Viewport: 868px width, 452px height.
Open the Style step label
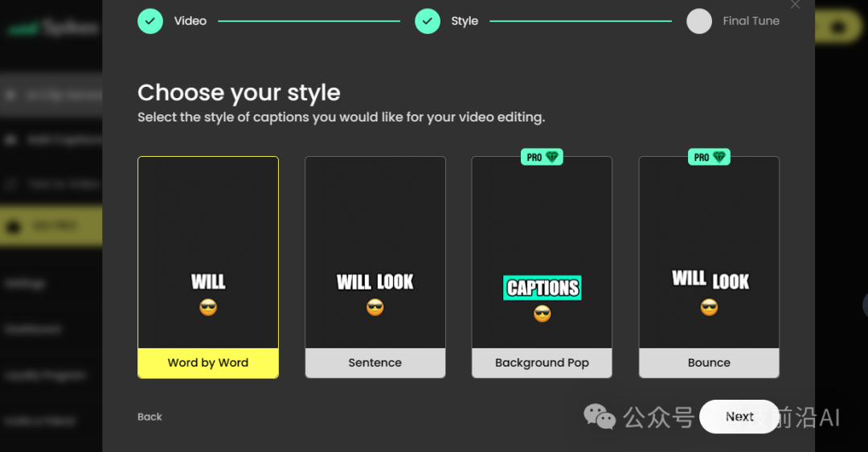pyautogui.click(x=465, y=21)
